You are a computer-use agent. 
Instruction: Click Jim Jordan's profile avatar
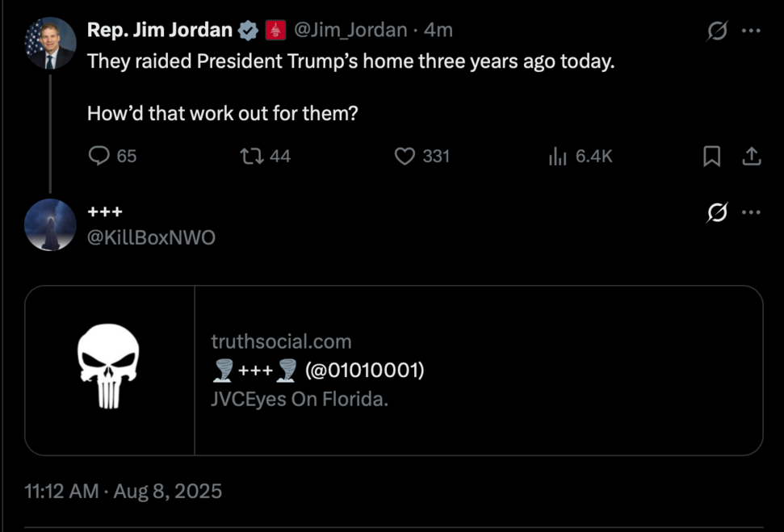pos(50,43)
